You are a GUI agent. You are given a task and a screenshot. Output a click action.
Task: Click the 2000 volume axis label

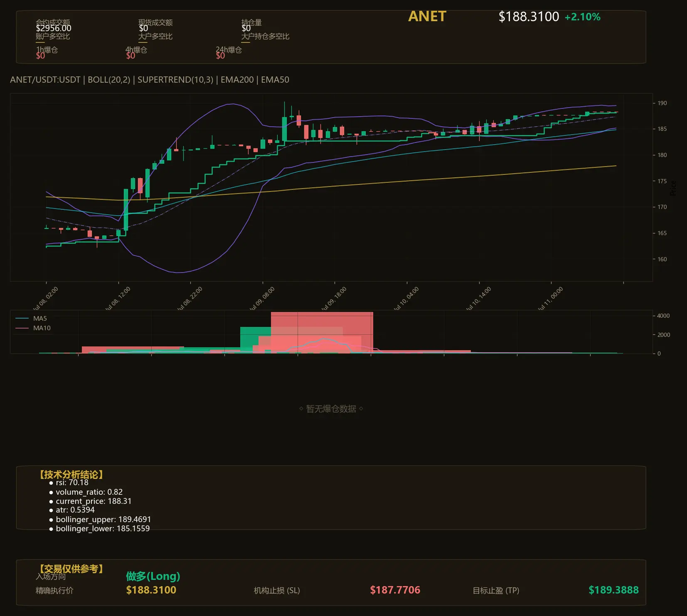tap(663, 335)
